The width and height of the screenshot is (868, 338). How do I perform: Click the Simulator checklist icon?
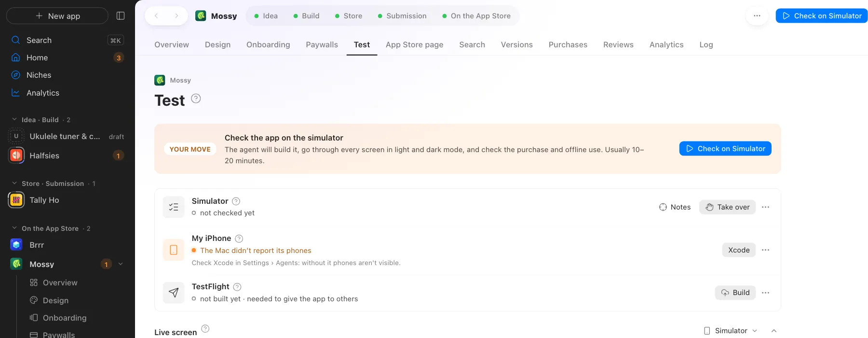[x=174, y=207]
